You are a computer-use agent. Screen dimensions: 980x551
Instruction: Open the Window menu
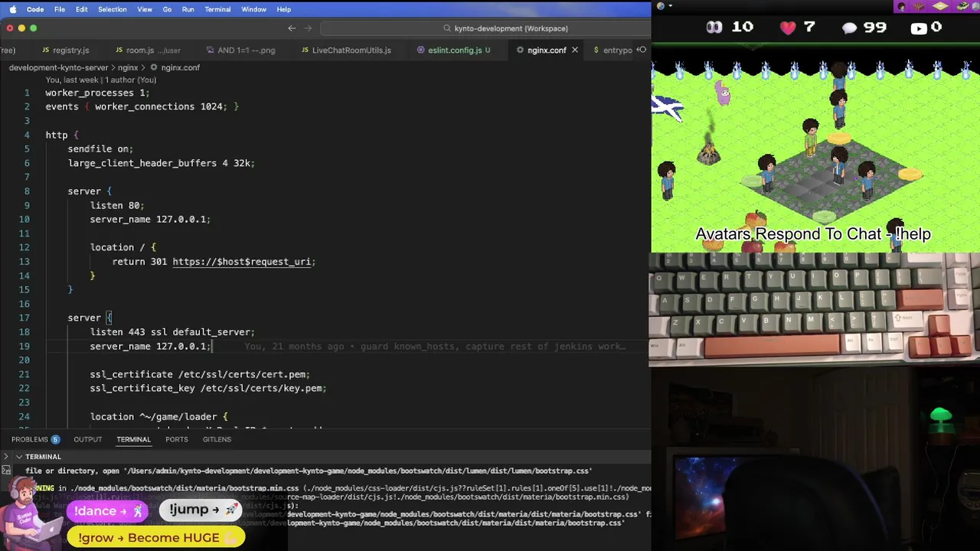253,9
